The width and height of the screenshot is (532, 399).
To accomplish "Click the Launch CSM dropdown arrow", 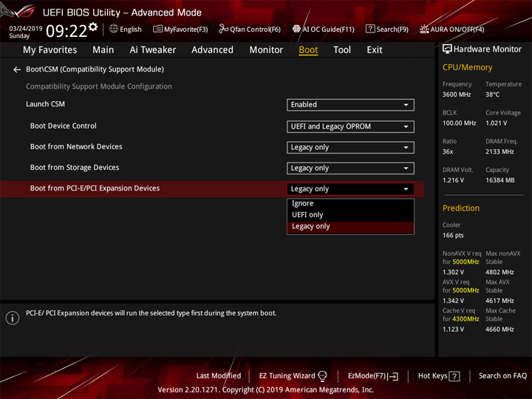I will coord(406,105).
